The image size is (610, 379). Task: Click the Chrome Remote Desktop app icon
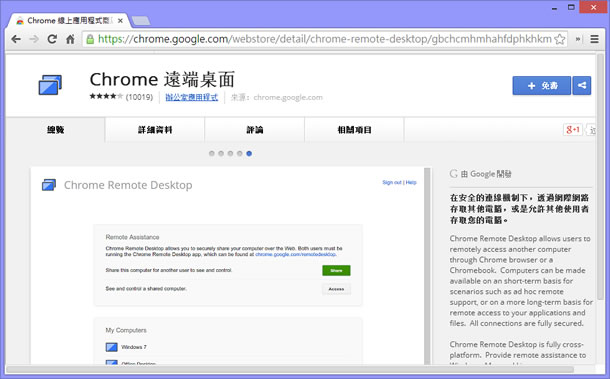point(50,85)
